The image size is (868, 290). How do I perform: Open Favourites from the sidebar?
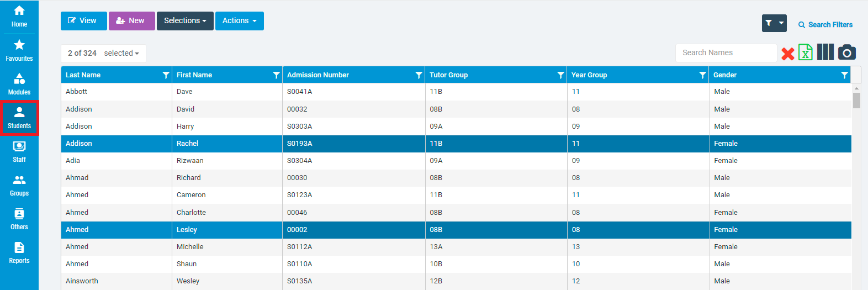19,50
